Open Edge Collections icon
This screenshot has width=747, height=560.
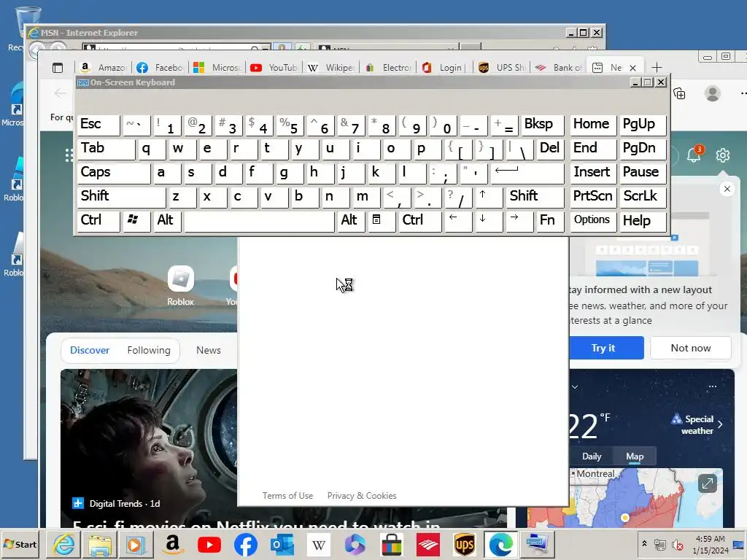tap(679, 93)
